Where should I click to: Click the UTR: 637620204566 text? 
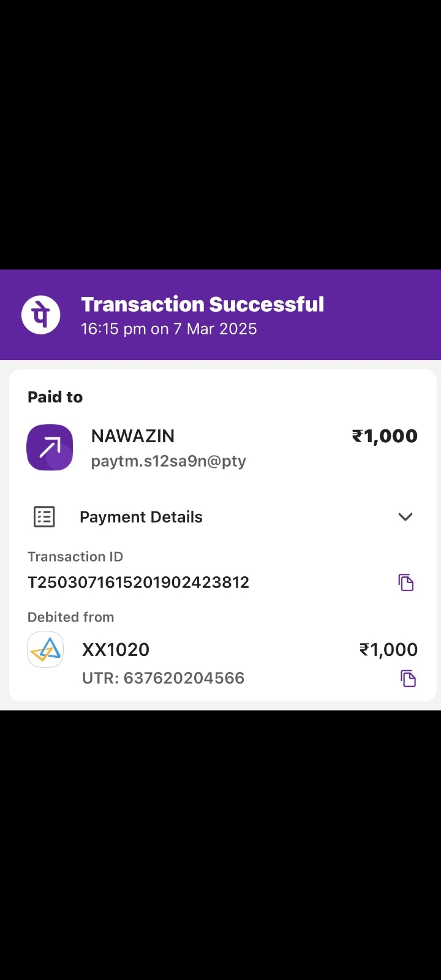tap(164, 678)
